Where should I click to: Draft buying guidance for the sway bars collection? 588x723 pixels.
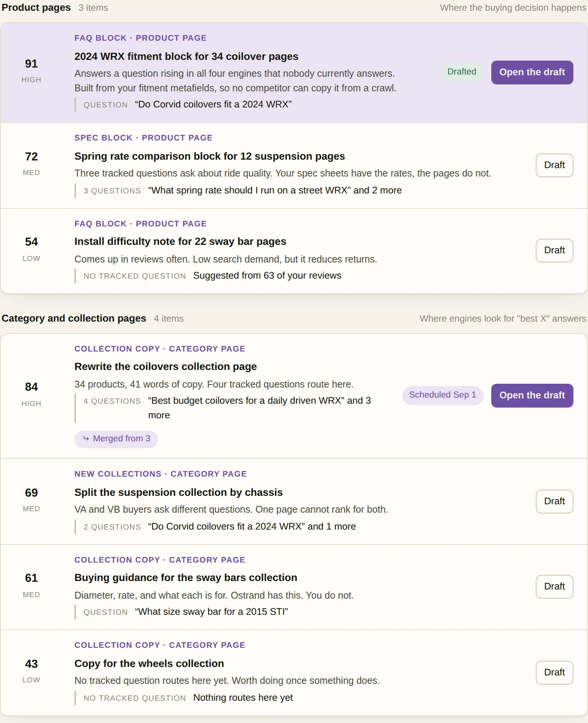click(x=554, y=586)
